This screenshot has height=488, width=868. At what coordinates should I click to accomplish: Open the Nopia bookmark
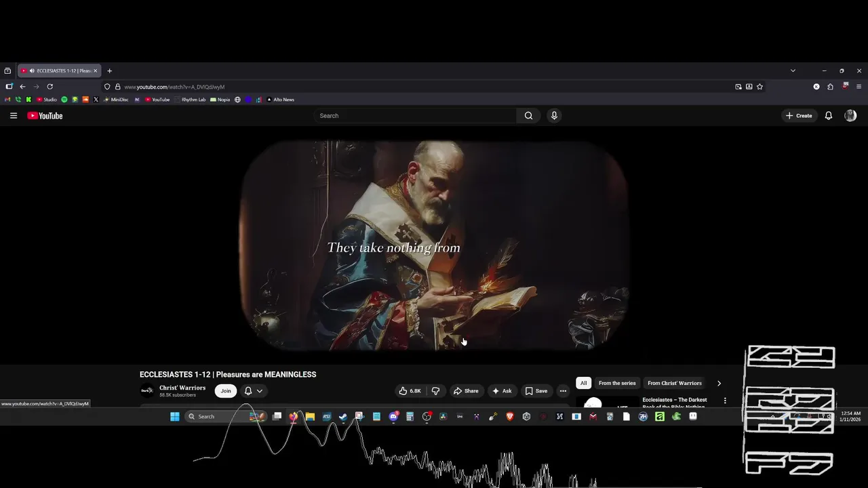point(220,100)
